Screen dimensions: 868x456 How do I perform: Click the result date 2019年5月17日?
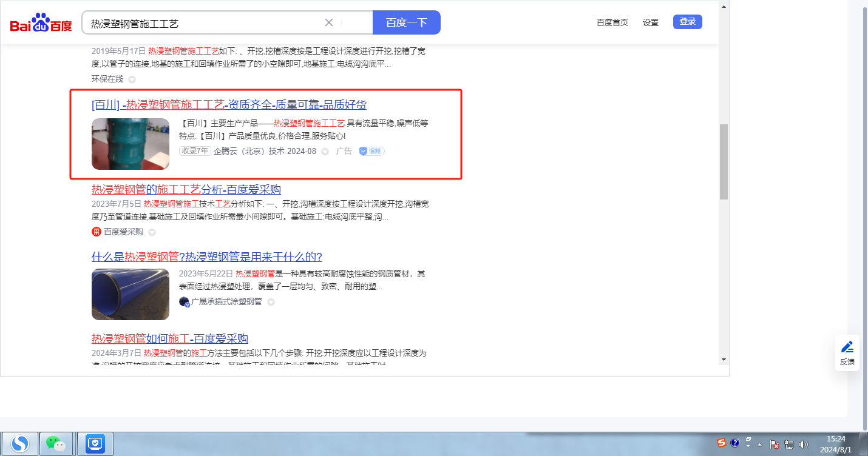click(118, 51)
